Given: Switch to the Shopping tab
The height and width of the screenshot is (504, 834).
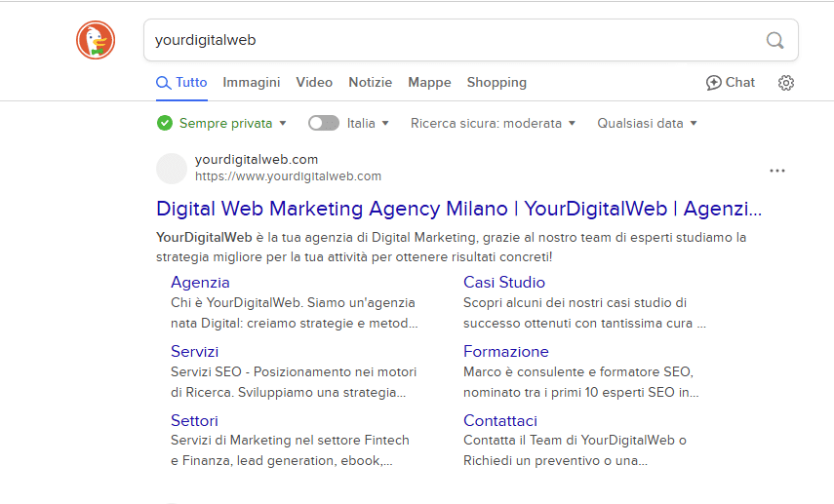Looking at the screenshot, I should click(496, 83).
